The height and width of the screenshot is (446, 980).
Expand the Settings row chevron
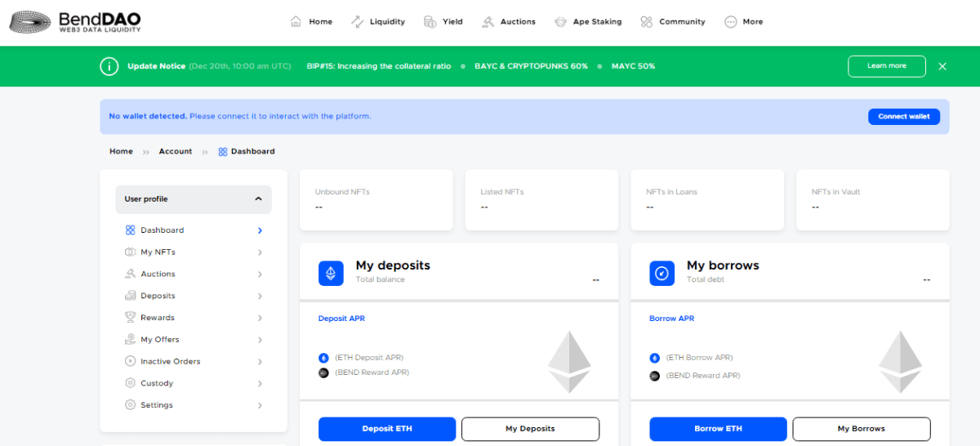pos(260,405)
